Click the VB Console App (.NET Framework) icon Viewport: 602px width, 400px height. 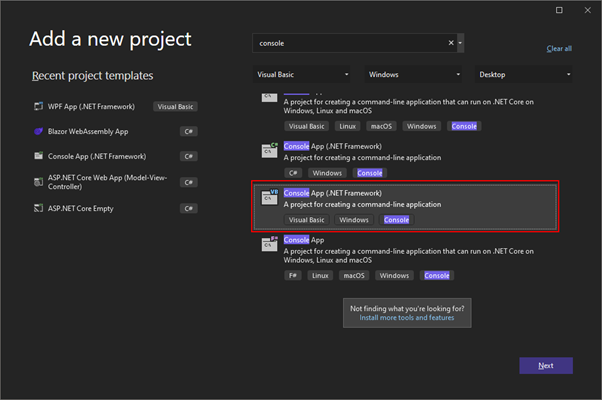[x=269, y=197]
